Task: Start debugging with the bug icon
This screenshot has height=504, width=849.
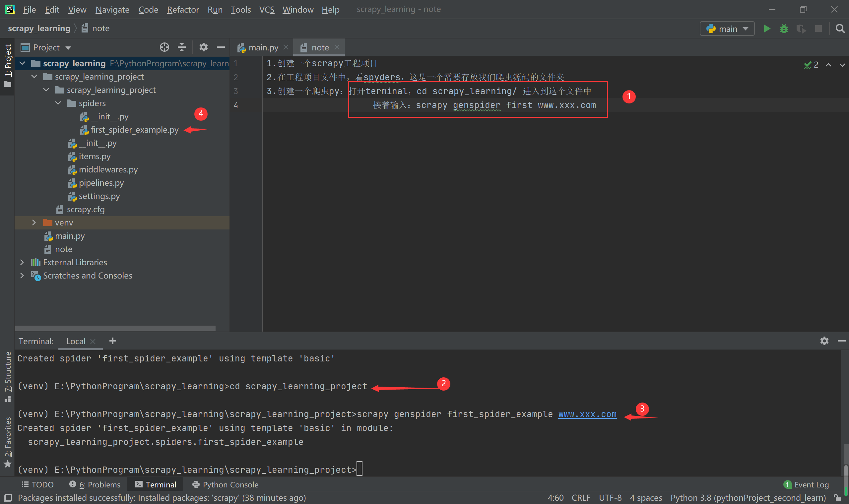Action: [784, 29]
